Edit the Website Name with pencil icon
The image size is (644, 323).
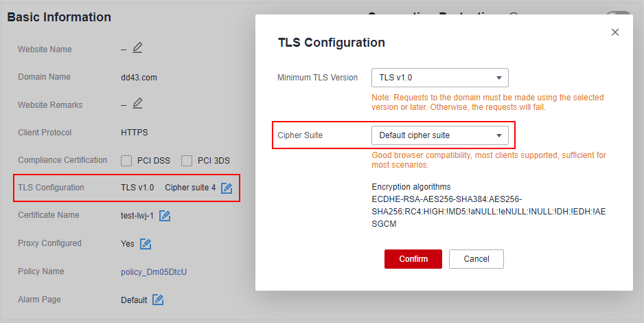137,48
